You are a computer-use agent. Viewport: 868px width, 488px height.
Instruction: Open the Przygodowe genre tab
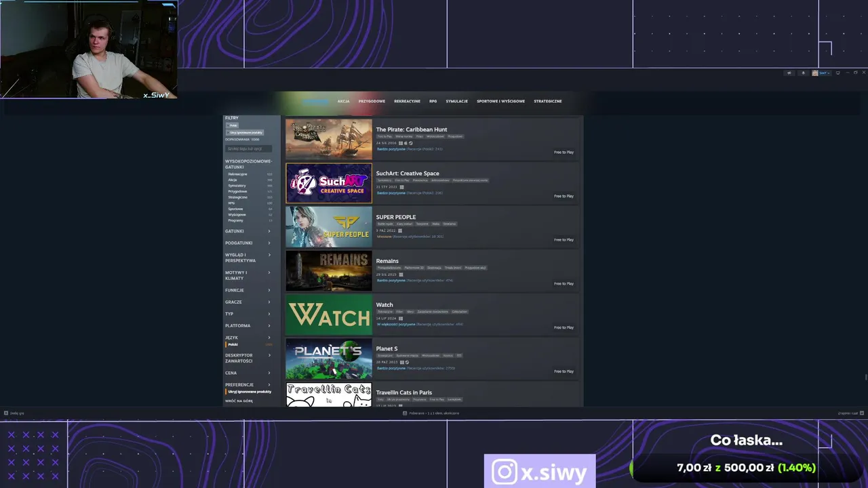[372, 101]
